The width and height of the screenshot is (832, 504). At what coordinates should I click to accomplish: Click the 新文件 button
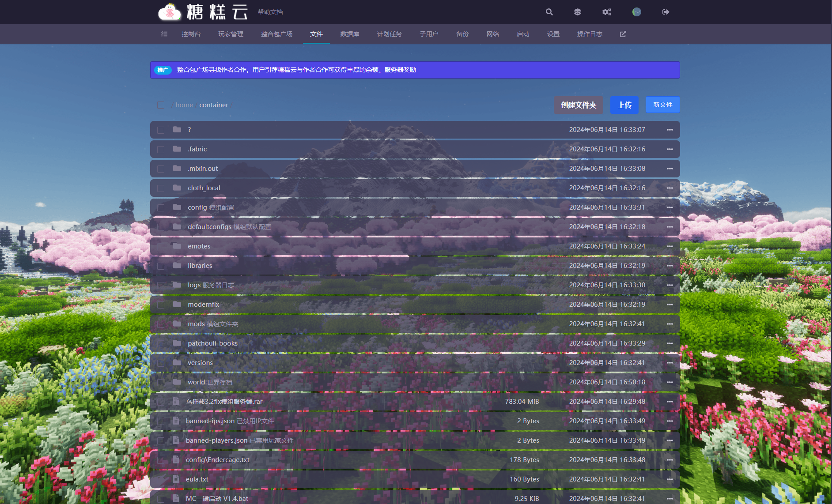662,105
